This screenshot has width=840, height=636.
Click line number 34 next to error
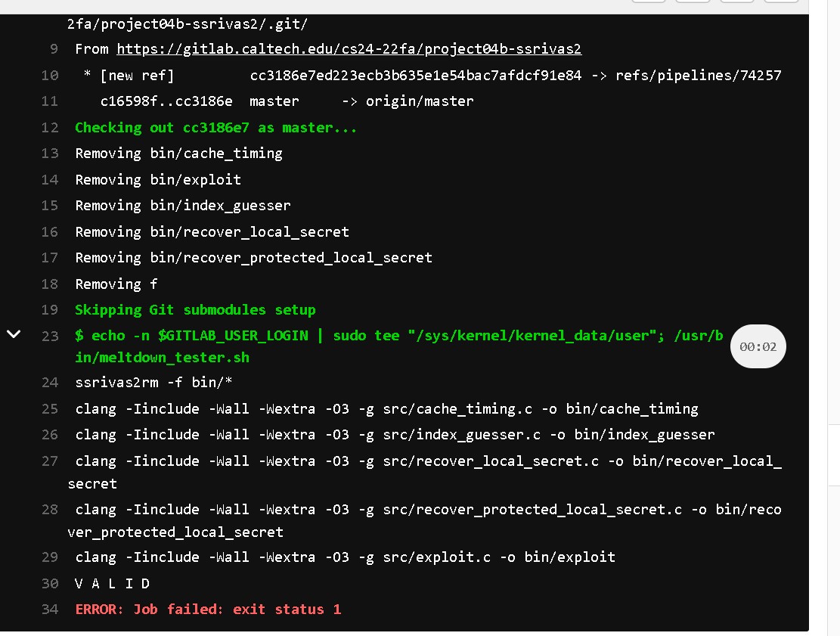50,610
